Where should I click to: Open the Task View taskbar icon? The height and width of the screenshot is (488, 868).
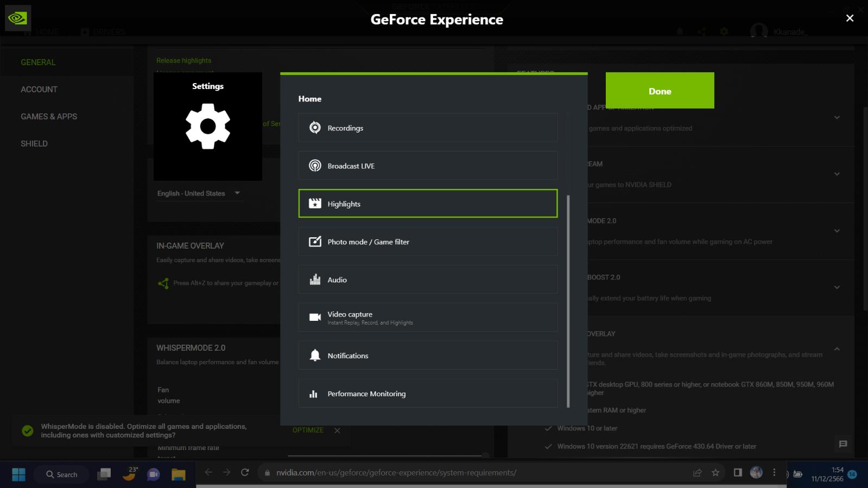[x=104, y=474]
